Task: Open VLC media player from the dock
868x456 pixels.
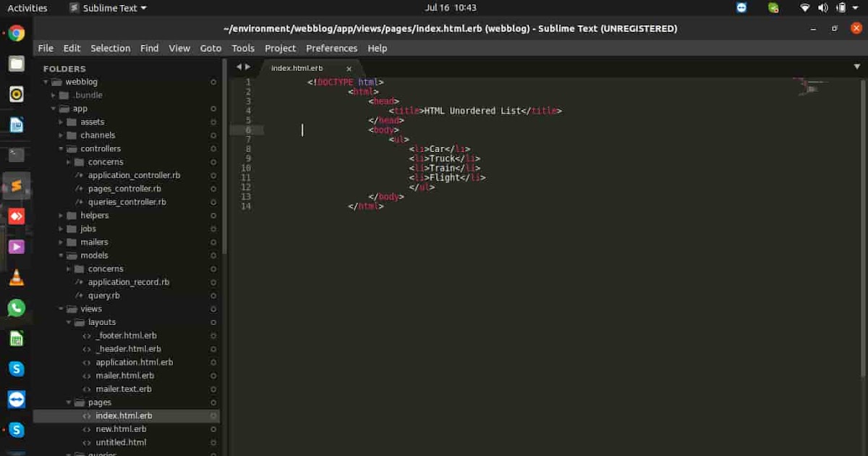Action: click(17, 276)
